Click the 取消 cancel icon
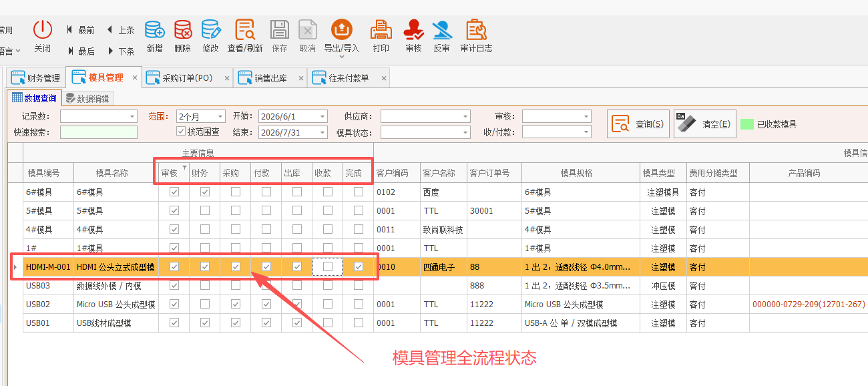Screen dimensions: 868x386 click(x=307, y=29)
